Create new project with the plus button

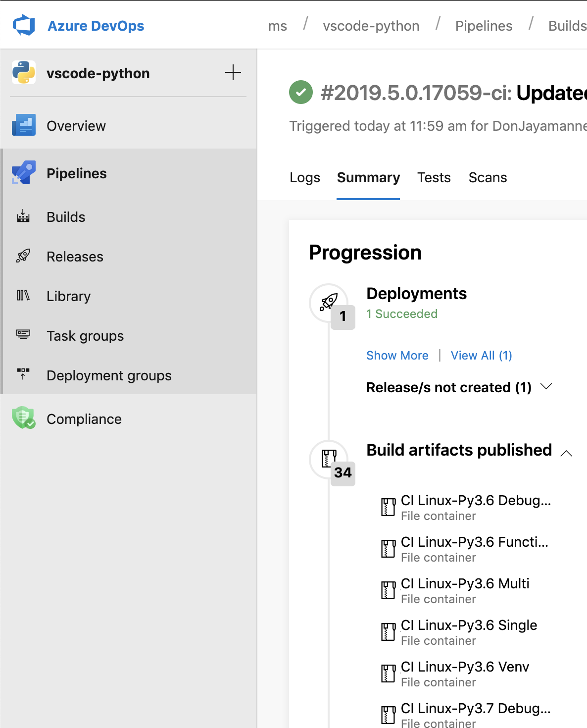click(233, 72)
